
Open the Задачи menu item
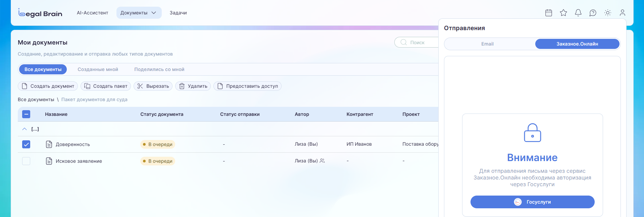(x=178, y=13)
